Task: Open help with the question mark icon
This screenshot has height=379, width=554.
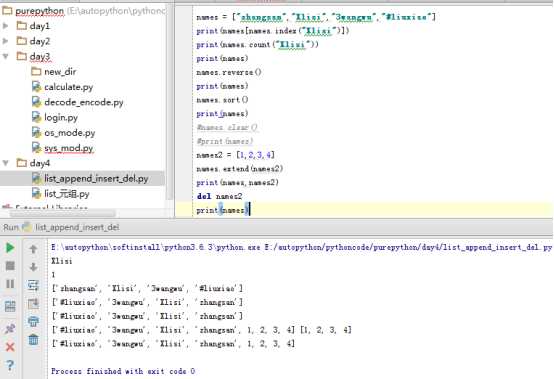Action: click(10, 365)
